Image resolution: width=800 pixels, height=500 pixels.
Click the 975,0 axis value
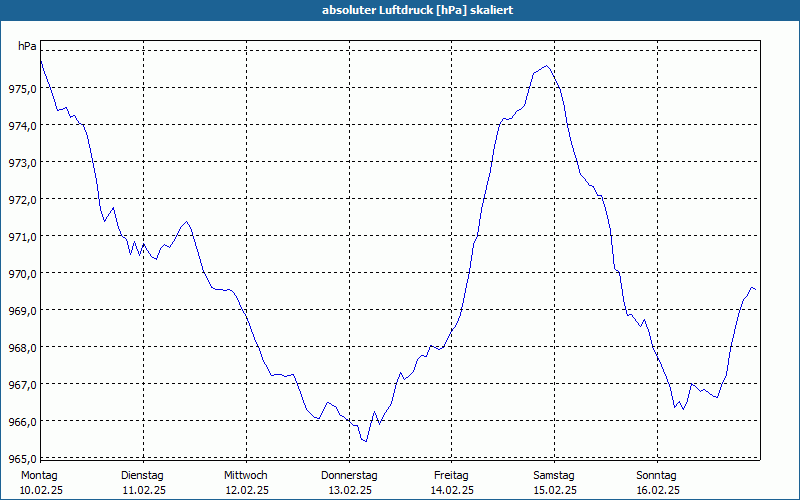(x=22, y=89)
